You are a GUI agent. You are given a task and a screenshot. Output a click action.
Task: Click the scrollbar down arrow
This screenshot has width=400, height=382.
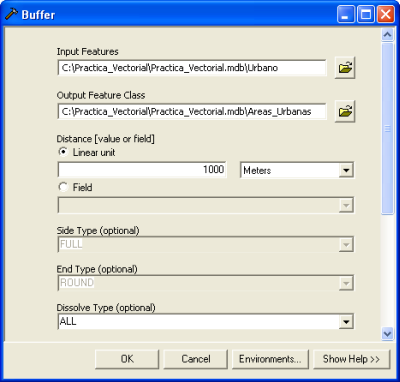pos(387,334)
